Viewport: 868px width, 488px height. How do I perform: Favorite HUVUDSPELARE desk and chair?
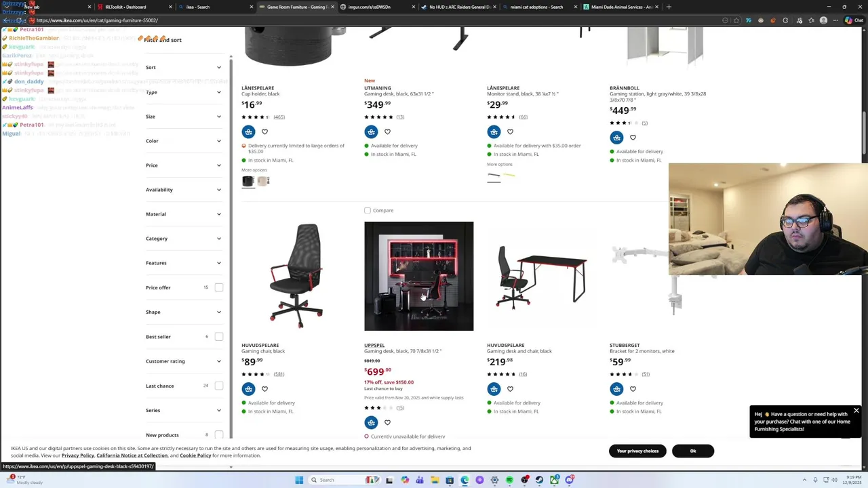[x=510, y=389]
